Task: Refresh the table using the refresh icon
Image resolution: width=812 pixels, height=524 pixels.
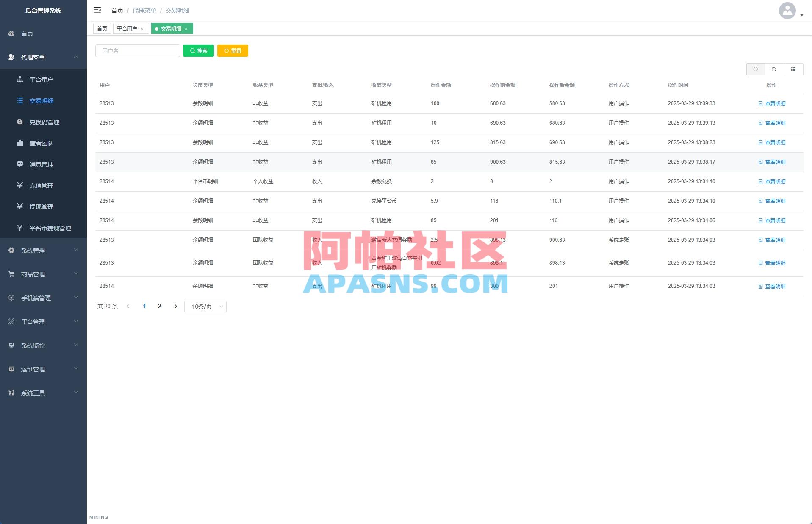Action: click(774, 69)
